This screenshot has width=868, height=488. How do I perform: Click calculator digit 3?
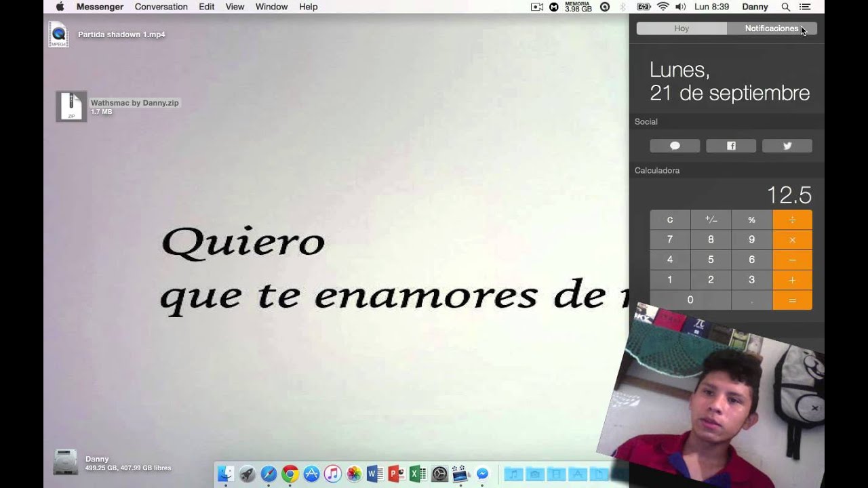coord(751,280)
